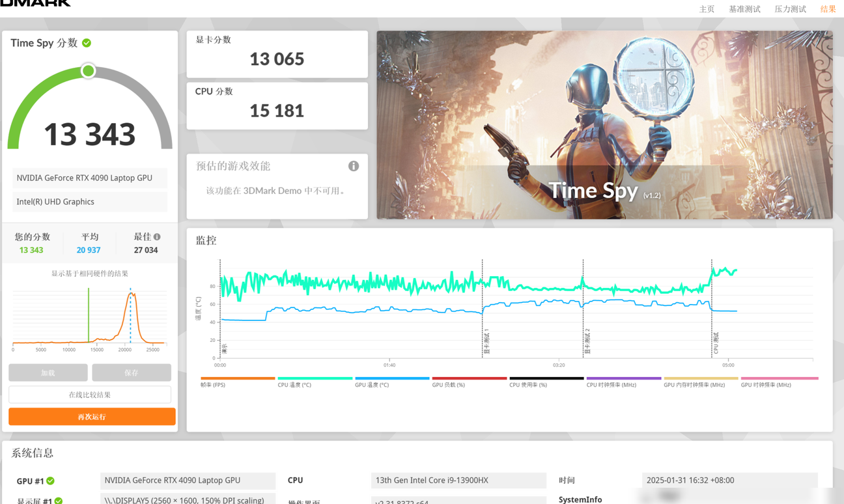Toggle GPU 时钟频率 (MHz) legend series
Screen dimensions: 844x504
tap(780, 382)
